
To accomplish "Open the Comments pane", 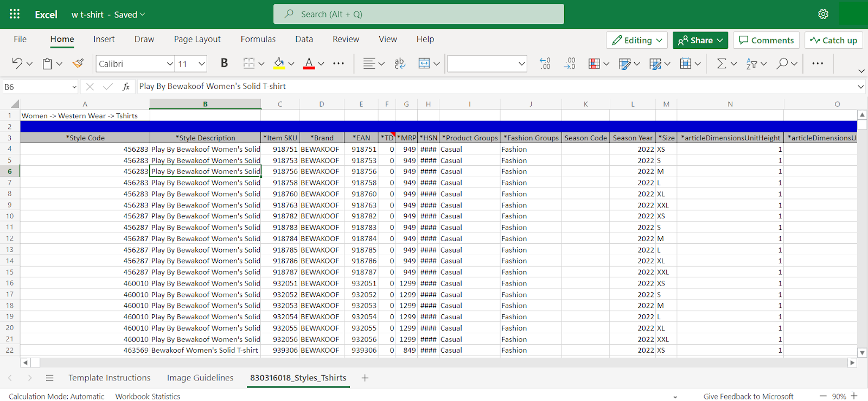I will tap(766, 40).
